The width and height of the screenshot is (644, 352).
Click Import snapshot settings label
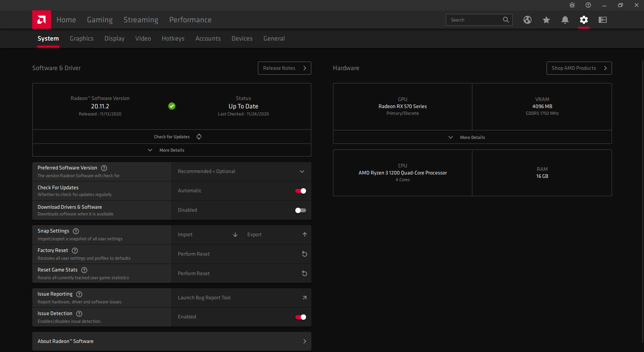(185, 235)
